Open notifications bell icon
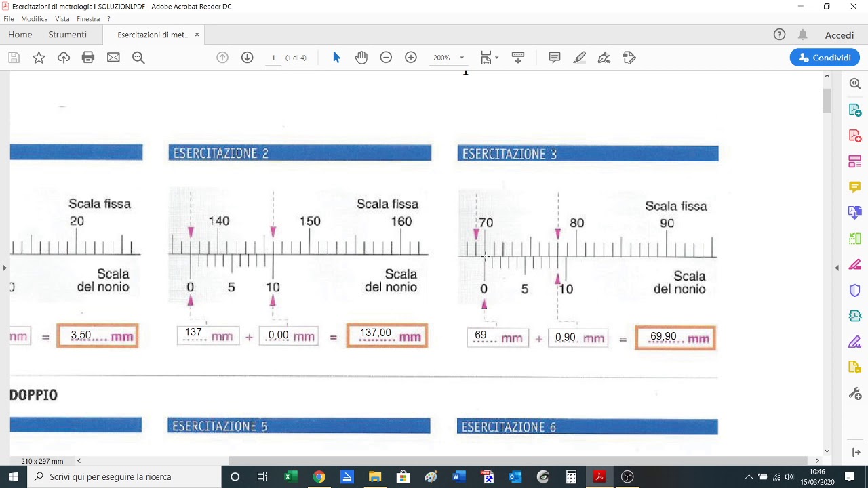Screen dimensions: 868x488 click(x=803, y=35)
